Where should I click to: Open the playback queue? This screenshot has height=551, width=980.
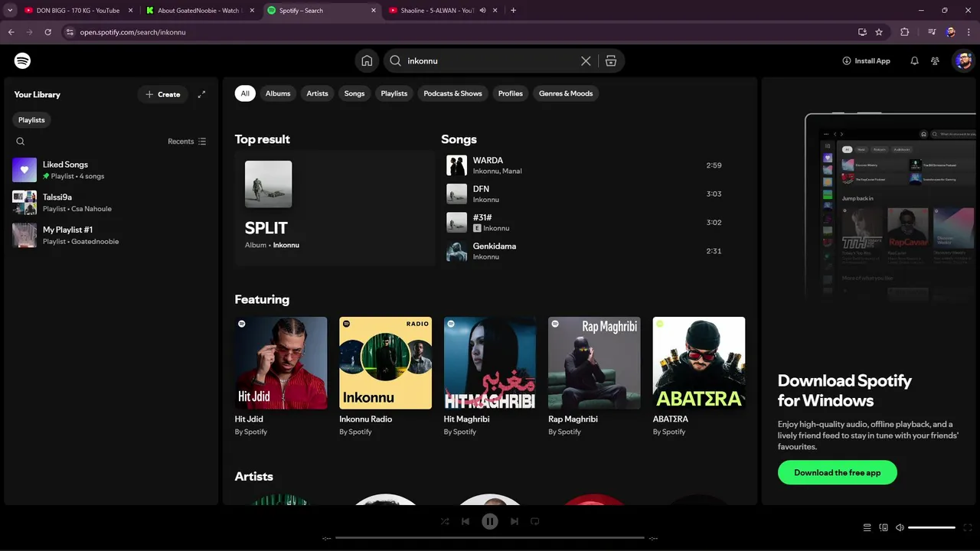click(x=867, y=527)
